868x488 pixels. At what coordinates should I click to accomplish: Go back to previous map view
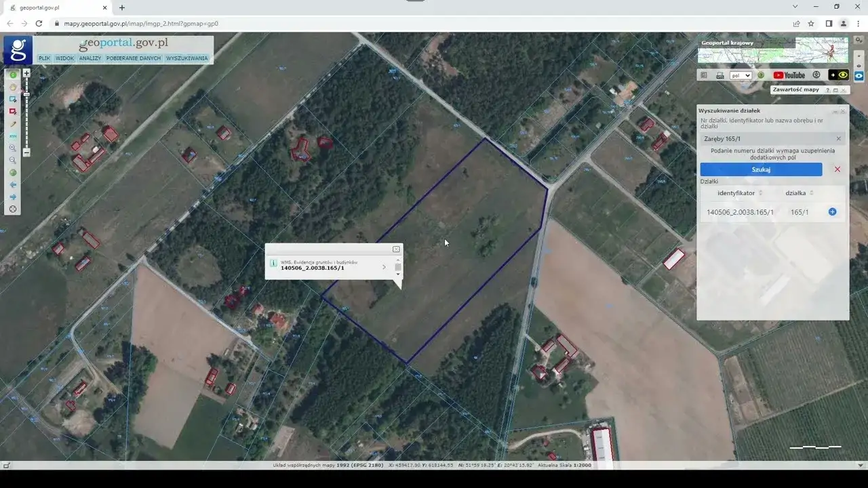(12, 184)
